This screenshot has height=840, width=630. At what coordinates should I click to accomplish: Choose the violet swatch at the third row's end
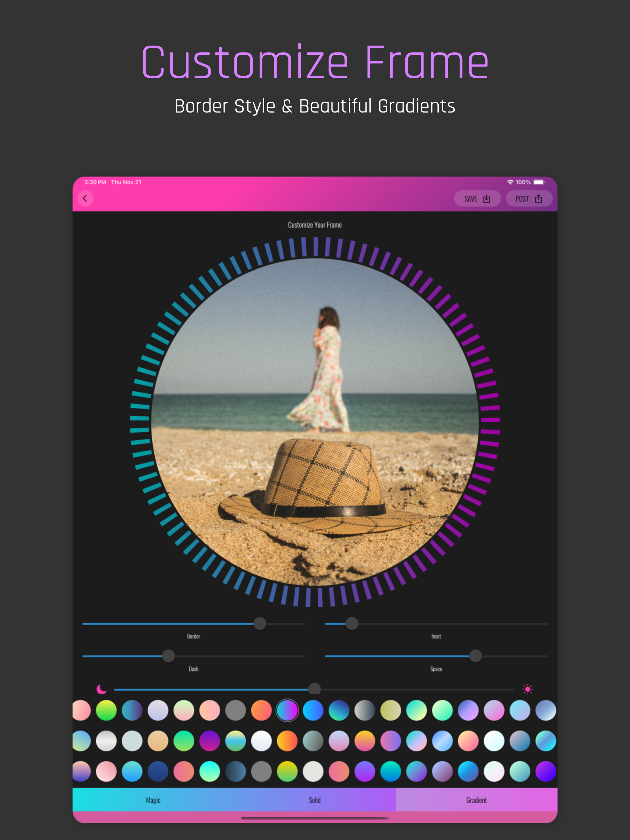click(x=546, y=771)
